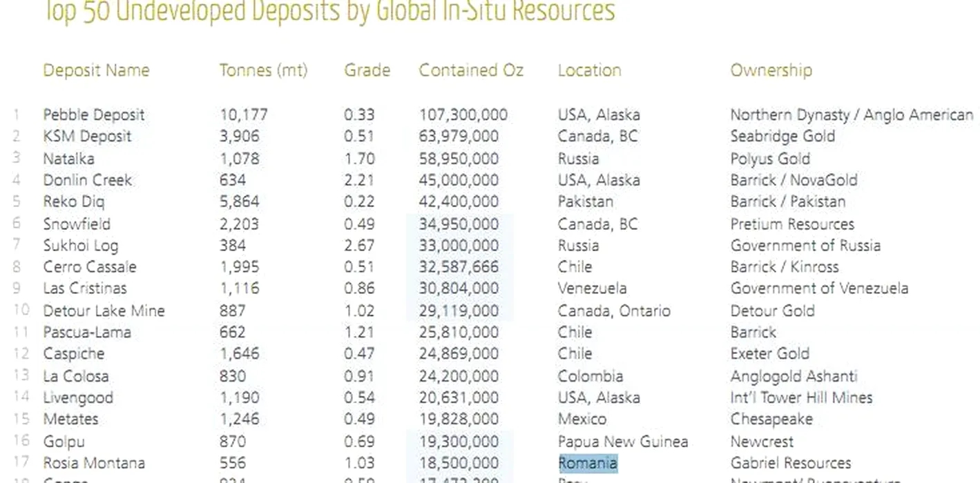Click the Tonnes (mt) column header
Screen dimensions: 980x483
point(263,70)
